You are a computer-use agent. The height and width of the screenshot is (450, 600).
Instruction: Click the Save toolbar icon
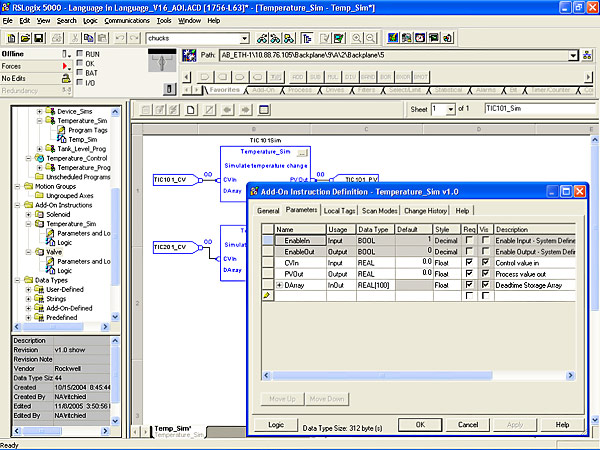[x=39, y=38]
